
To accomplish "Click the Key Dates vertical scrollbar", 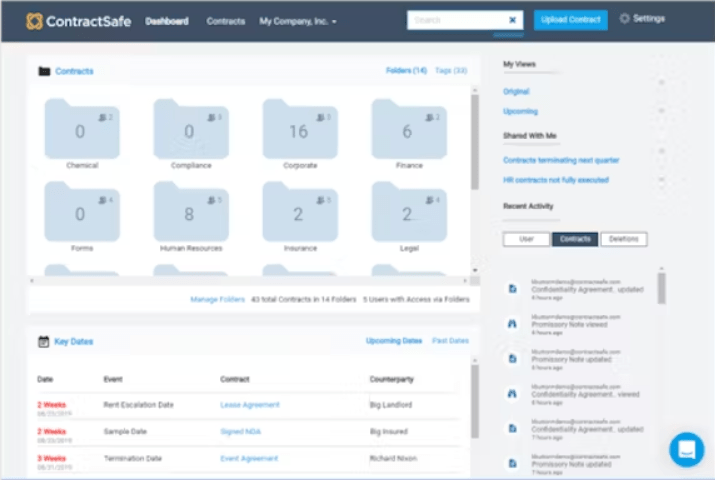I will (x=475, y=401).
